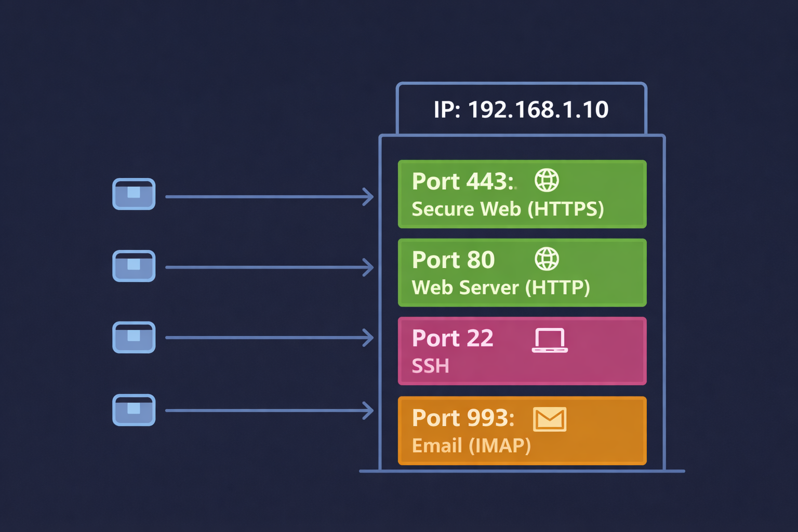
Task: Click the globe icon beside Port 80
Action: (x=547, y=259)
